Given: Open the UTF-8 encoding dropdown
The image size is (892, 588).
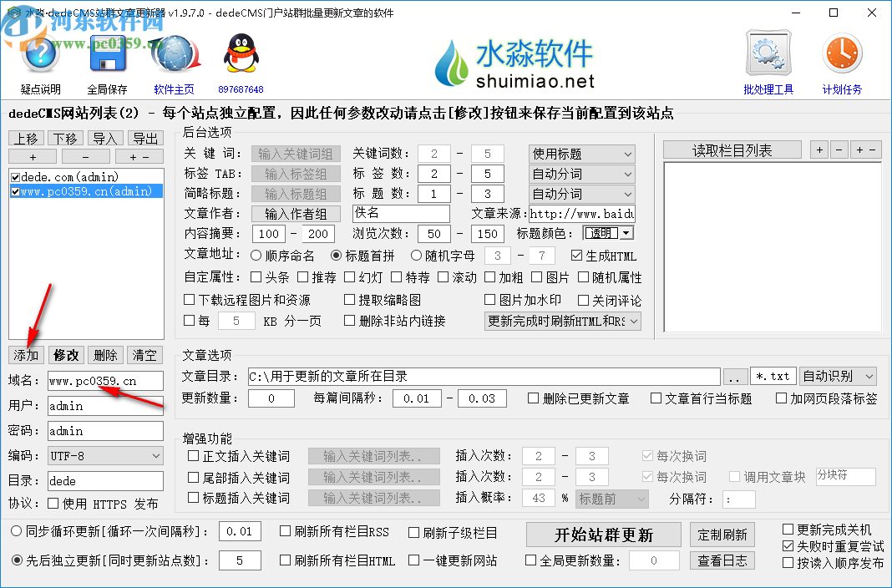Looking at the screenshot, I should click(x=104, y=455).
